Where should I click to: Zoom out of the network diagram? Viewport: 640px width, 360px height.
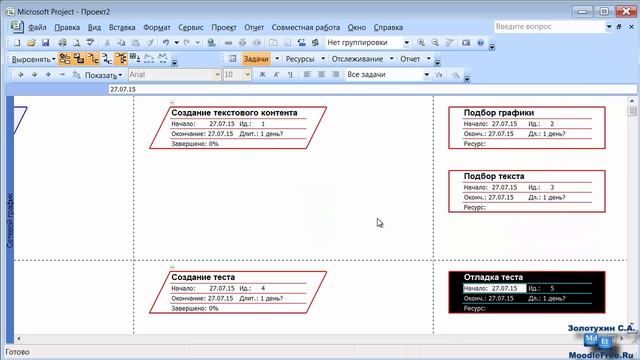tap(435, 42)
